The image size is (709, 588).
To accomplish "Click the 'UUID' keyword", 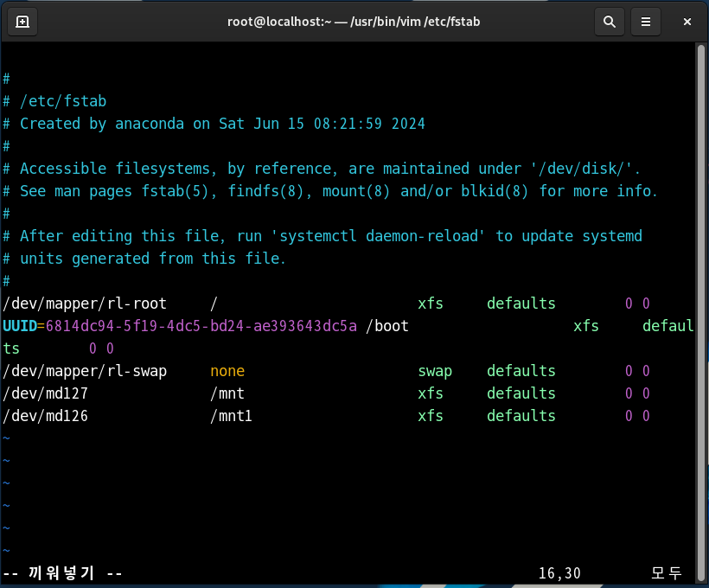I will tap(20, 326).
